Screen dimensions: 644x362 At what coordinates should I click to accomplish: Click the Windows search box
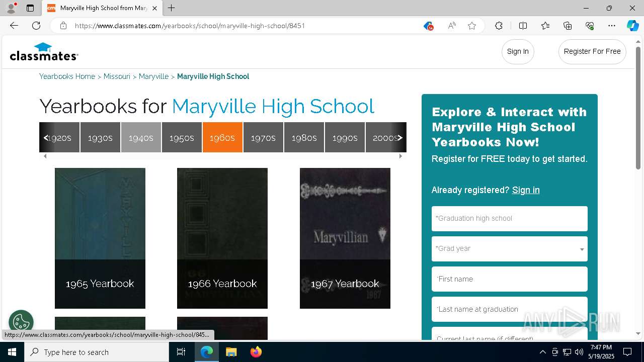point(97,352)
